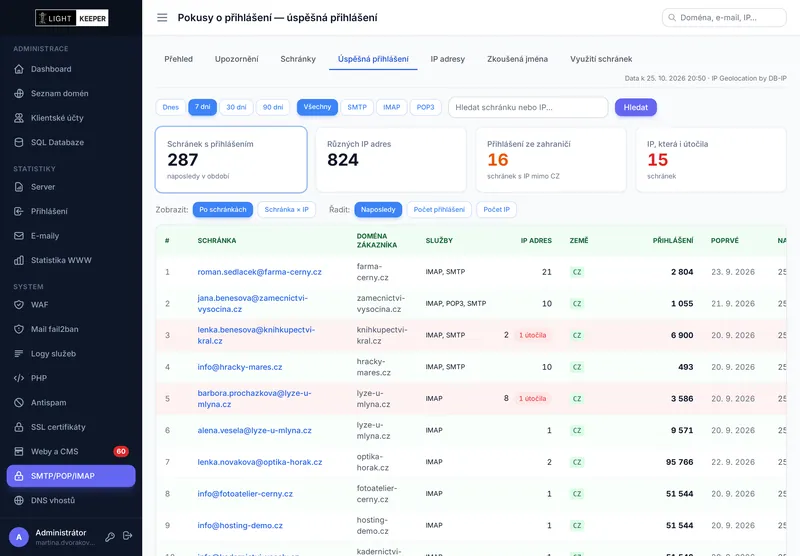
Task: Click the Klientské účty users icon
Action: coord(19,118)
